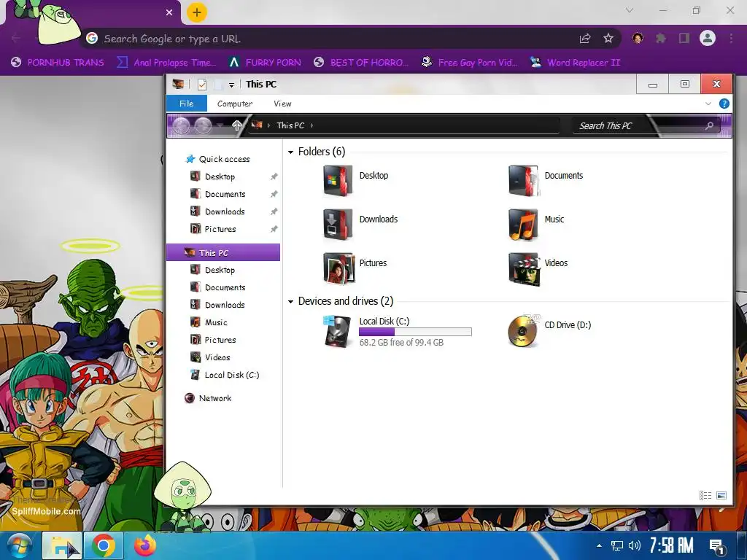Open the network icon in system tray
This screenshot has width=747, height=560.
coord(617,545)
